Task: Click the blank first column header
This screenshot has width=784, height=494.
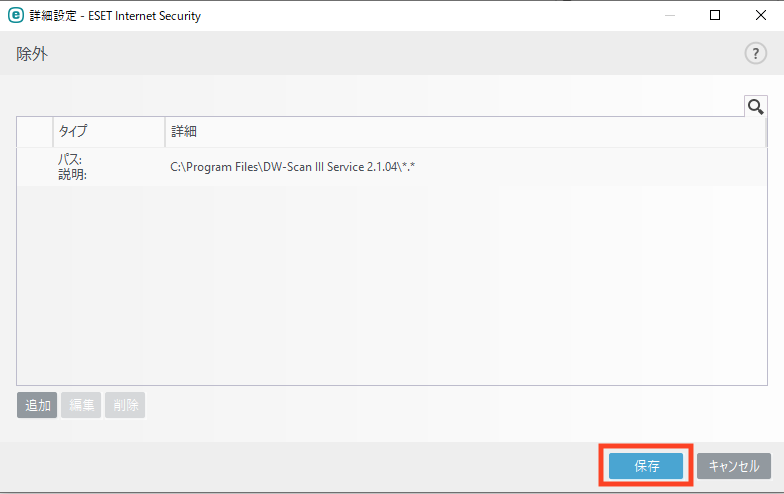Action: pos(34,132)
